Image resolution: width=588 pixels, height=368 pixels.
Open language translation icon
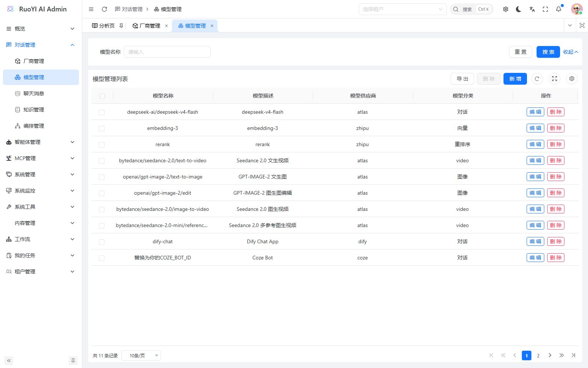pos(532,9)
